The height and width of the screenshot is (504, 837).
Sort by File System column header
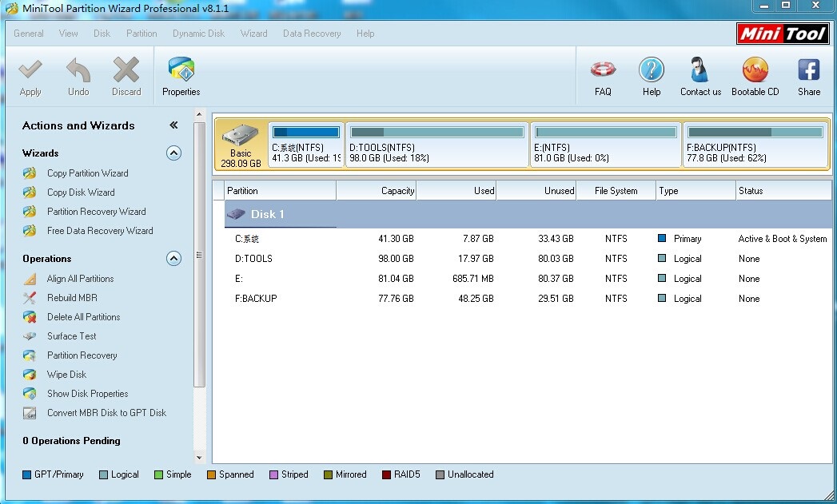click(616, 191)
